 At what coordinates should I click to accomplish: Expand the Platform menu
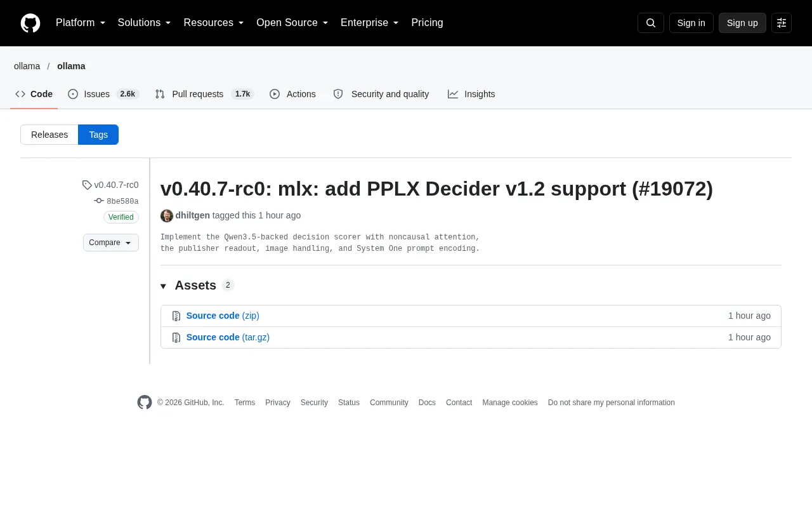tap(81, 23)
